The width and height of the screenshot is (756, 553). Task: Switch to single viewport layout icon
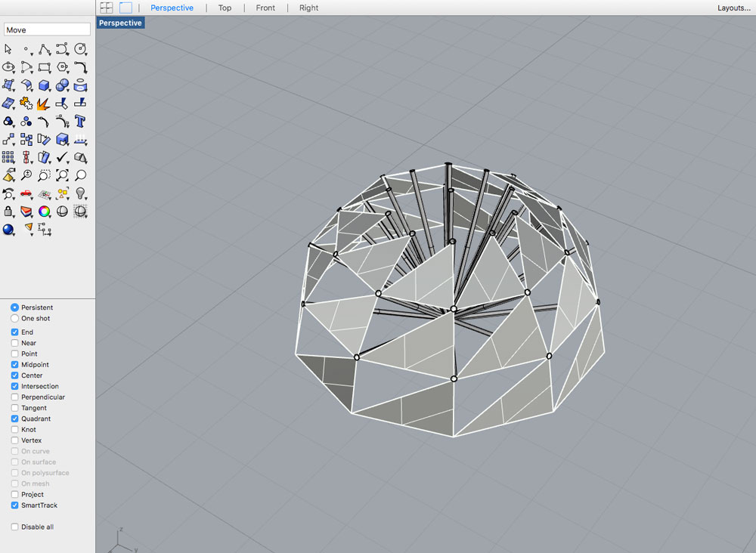[x=125, y=8]
